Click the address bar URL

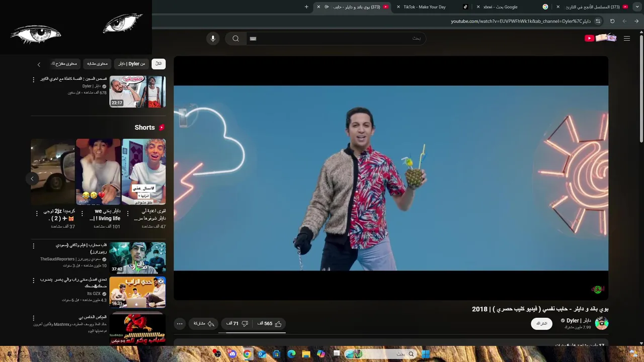click(520, 21)
